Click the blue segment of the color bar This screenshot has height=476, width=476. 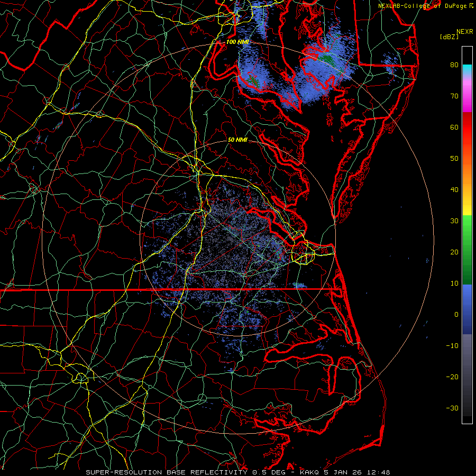[467, 309]
